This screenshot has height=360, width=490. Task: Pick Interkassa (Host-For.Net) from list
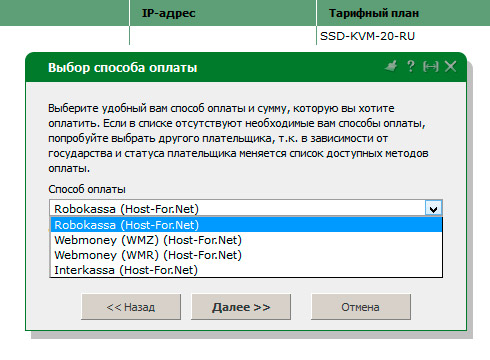click(246, 270)
